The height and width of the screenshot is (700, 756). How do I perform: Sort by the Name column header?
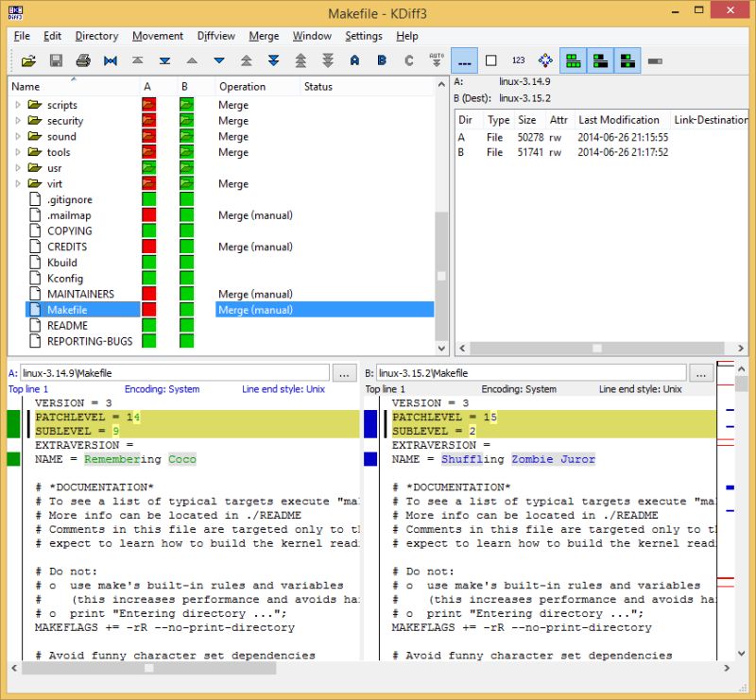74,87
